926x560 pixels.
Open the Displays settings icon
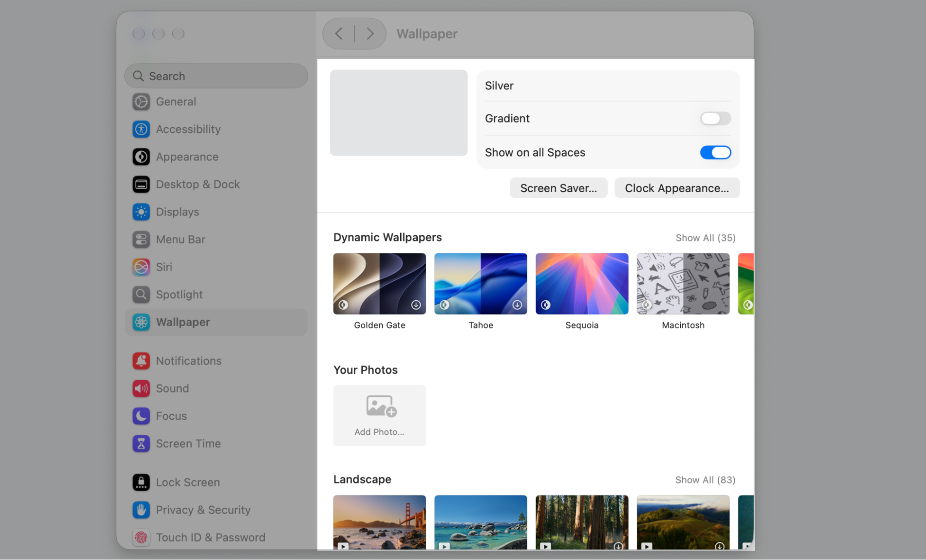pos(141,212)
